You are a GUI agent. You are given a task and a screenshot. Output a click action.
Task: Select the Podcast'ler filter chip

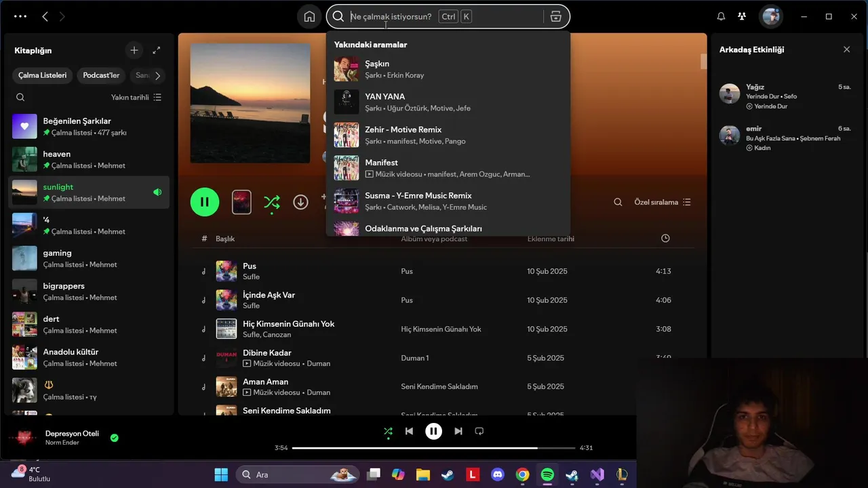[x=101, y=75]
